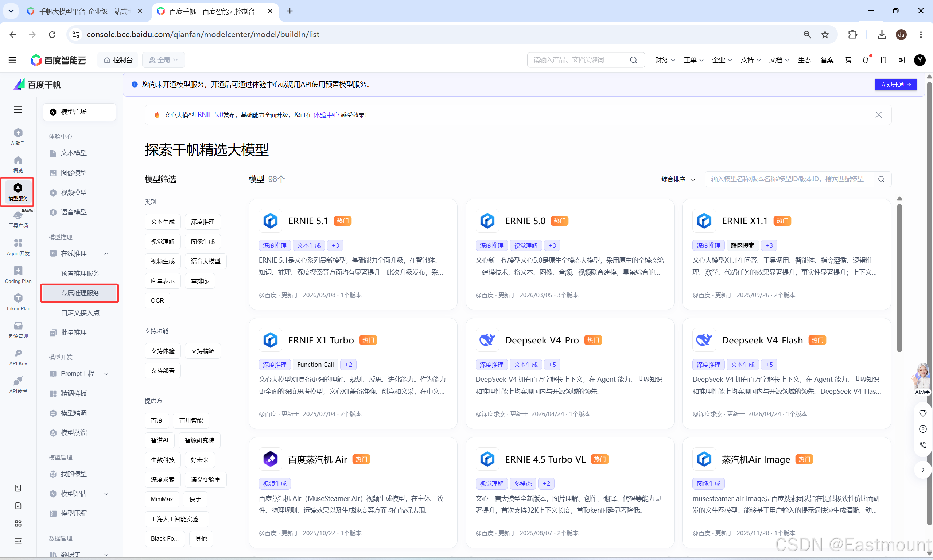Expand the 模型评估 submenu

[106, 494]
